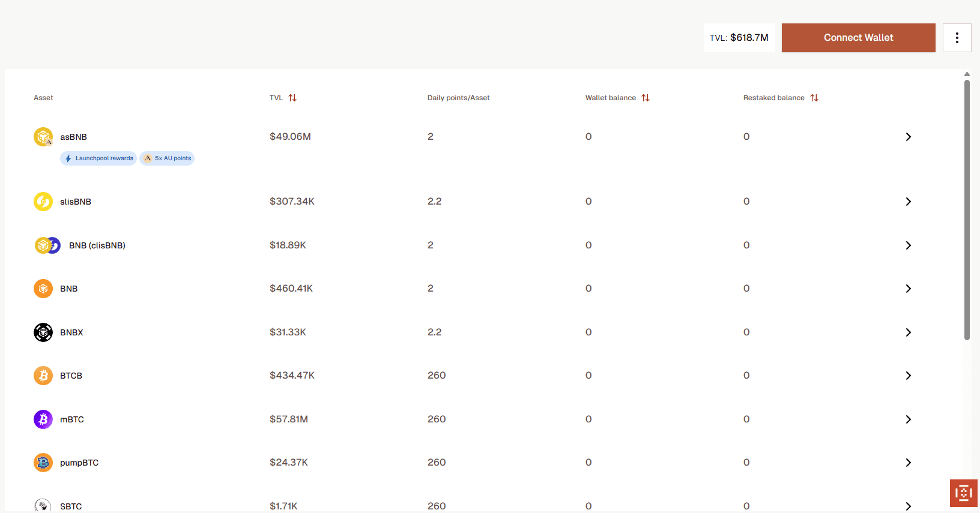Click the BTCB bitcoin icon
This screenshot has height=513, width=980.
click(43, 376)
